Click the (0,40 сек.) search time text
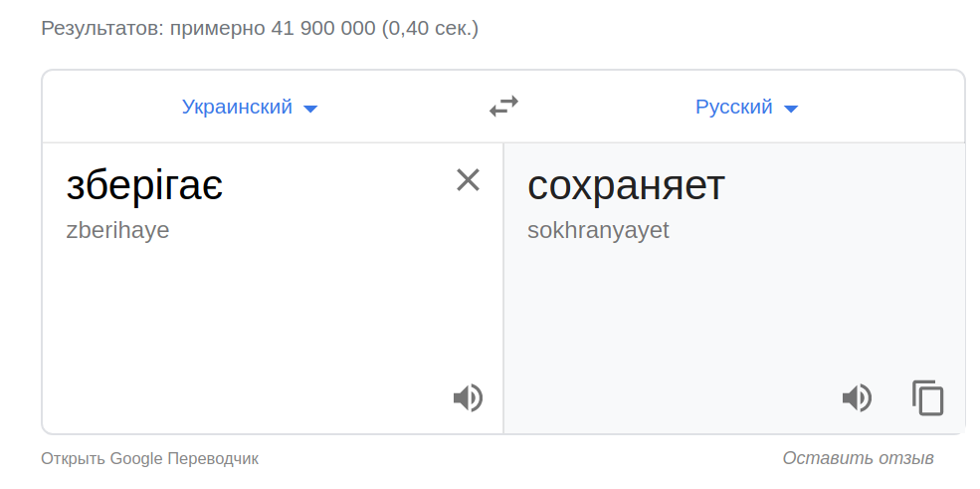Image resolution: width=980 pixels, height=489 pixels. 430,28
